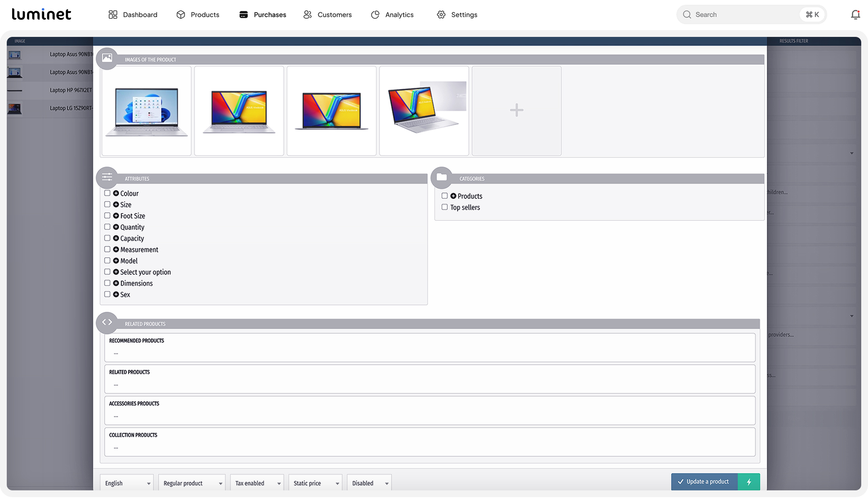Click the attributes sliders icon
Viewport: 868px width, 498px height.
point(107,177)
